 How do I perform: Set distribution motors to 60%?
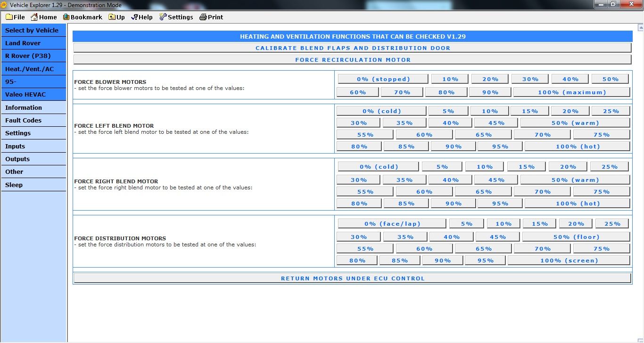pos(424,249)
